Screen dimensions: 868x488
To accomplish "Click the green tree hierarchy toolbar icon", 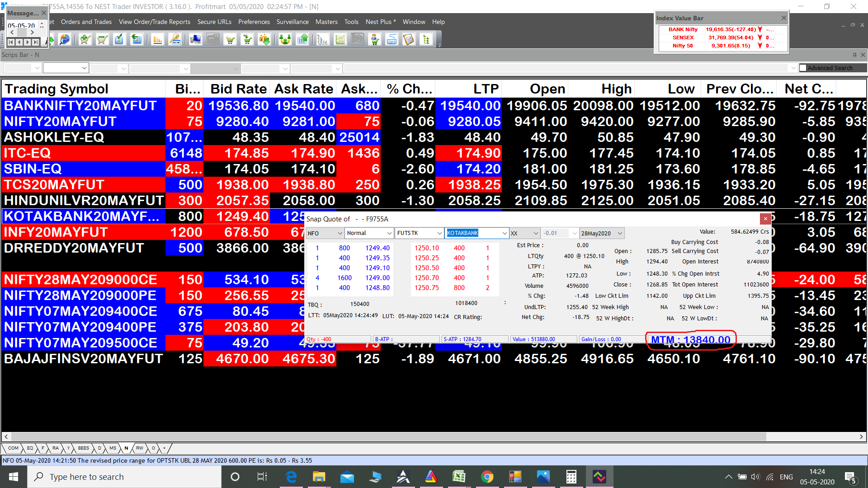I will coord(426,40).
